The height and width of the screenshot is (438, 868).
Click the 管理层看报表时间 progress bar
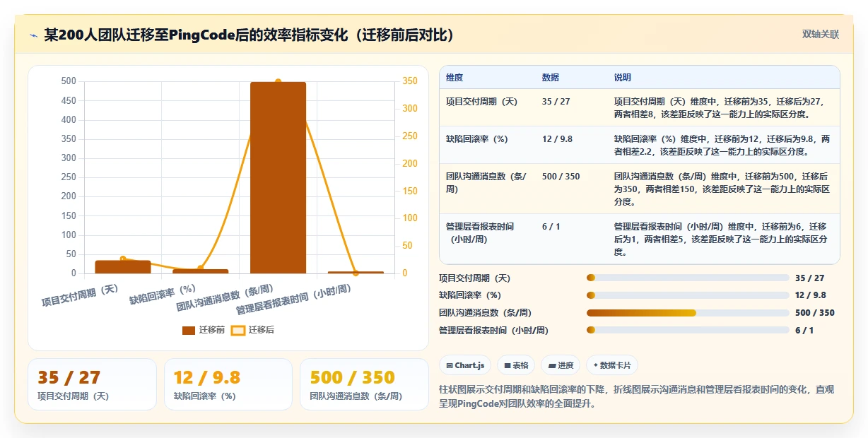tap(688, 330)
